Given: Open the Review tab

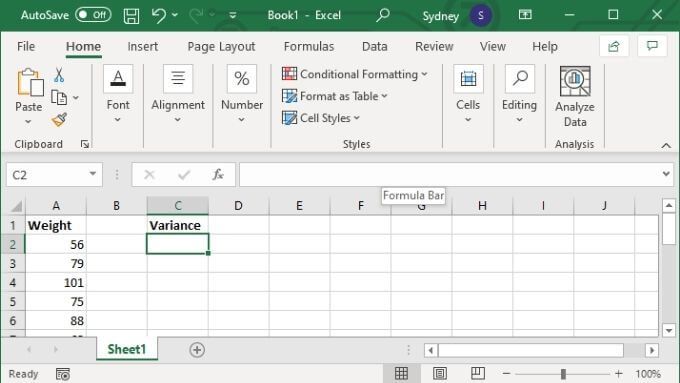Looking at the screenshot, I should click(434, 46).
